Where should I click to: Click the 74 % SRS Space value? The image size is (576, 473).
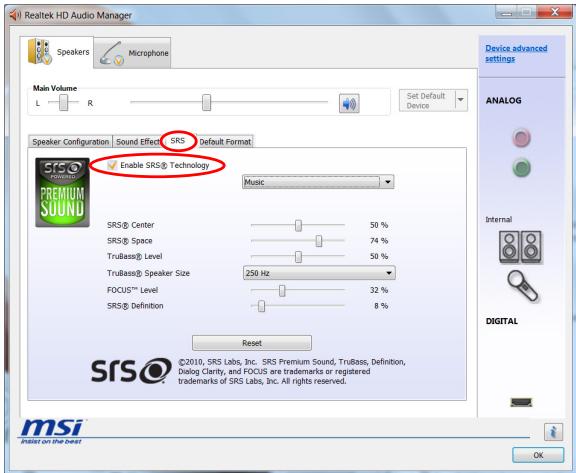[x=379, y=241]
